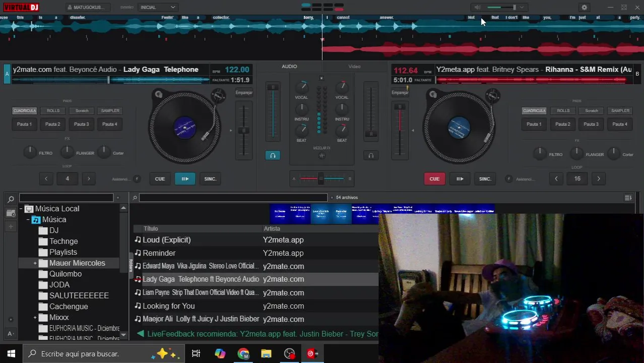The width and height of the screenshot is (644, 363).
Task: Open Copilot from the taskbar
Action: [220, 354]
